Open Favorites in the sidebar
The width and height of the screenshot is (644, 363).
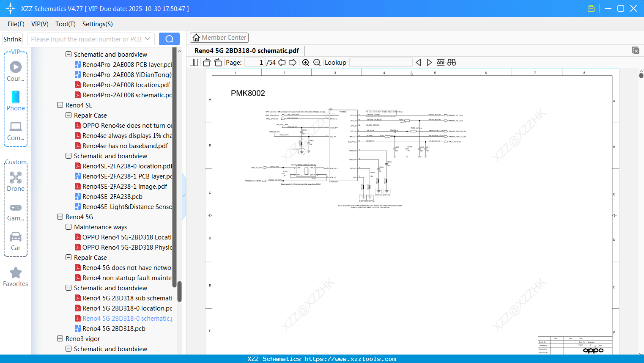(16, 277)
